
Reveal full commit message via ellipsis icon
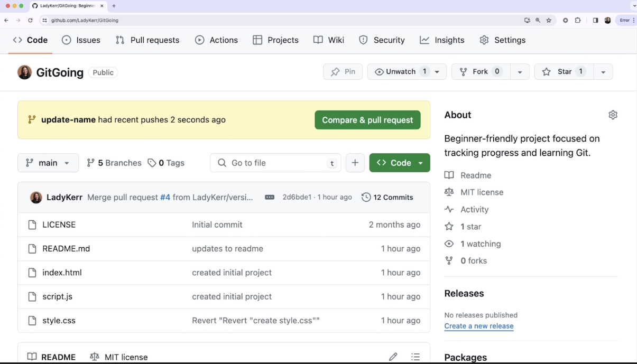270,197
